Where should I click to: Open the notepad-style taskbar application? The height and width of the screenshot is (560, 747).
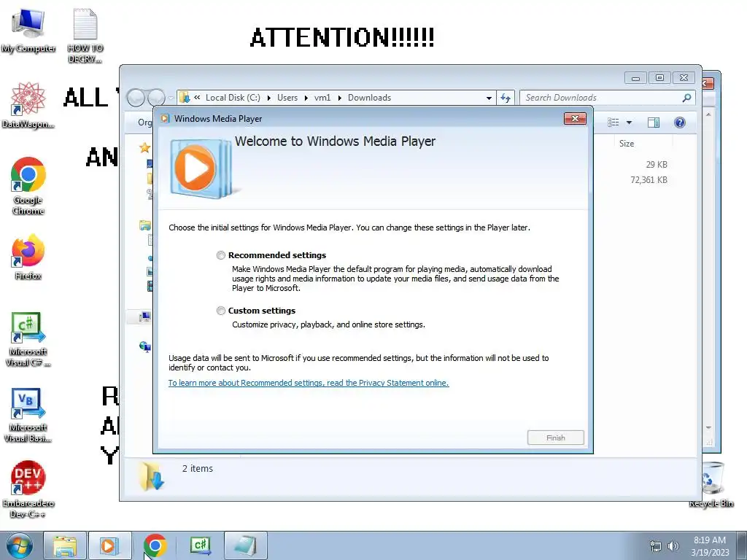245,545
